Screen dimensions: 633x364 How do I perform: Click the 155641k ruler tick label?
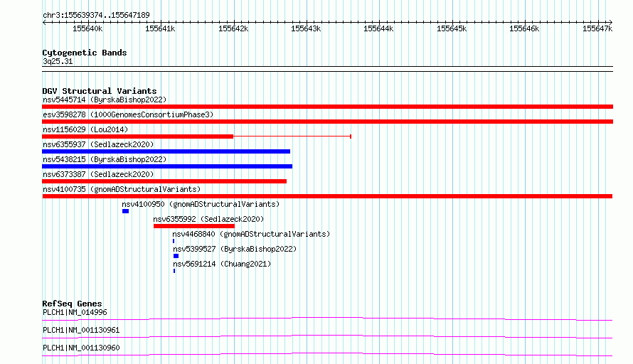click(x=160, y=28)
